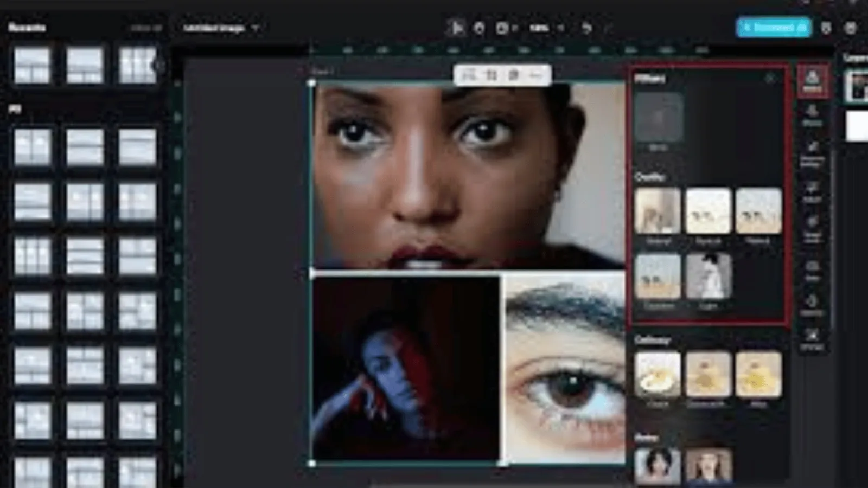The width and height of the screenshot is (868, 488).
Task: Open the more options icon in floating toolbar
Action: (x=535, y=75)
